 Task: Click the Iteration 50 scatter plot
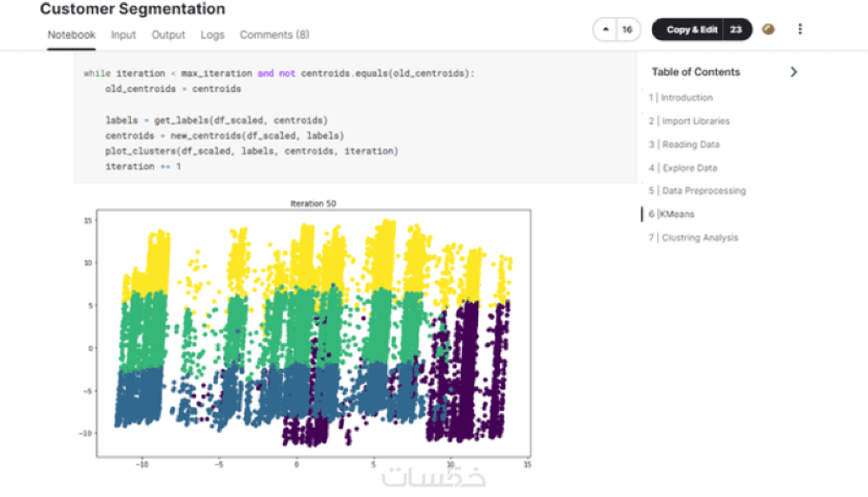312,334
